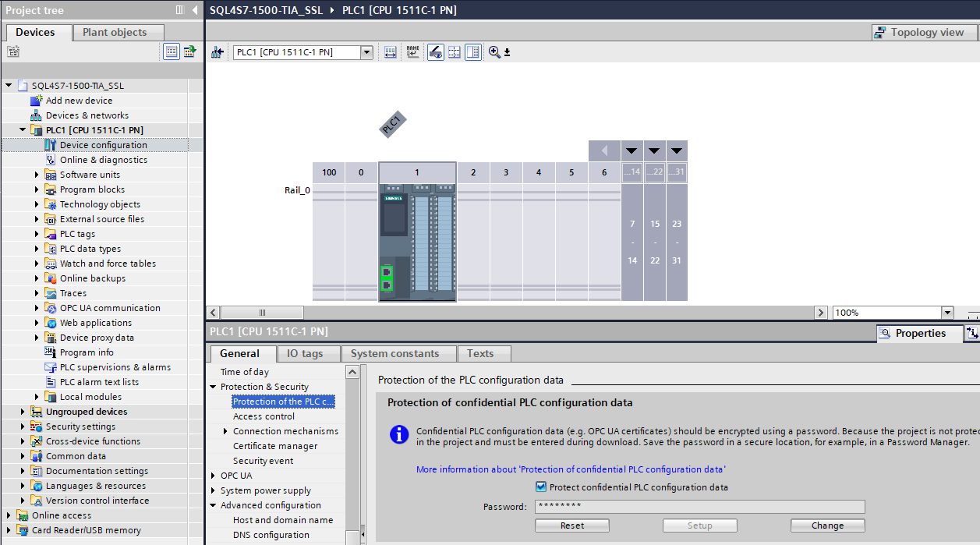Click the project tree details view icon
980x545 pixels.
click(x=172, y=51)
